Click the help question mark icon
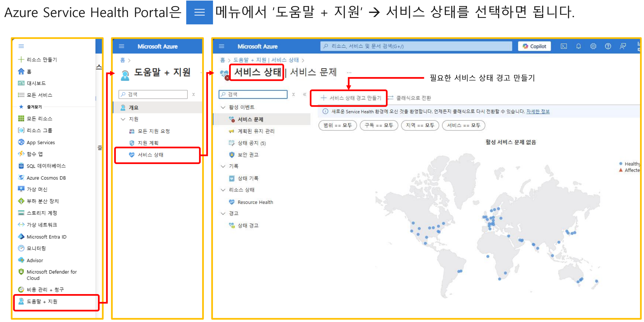 [x=608, y=46]
